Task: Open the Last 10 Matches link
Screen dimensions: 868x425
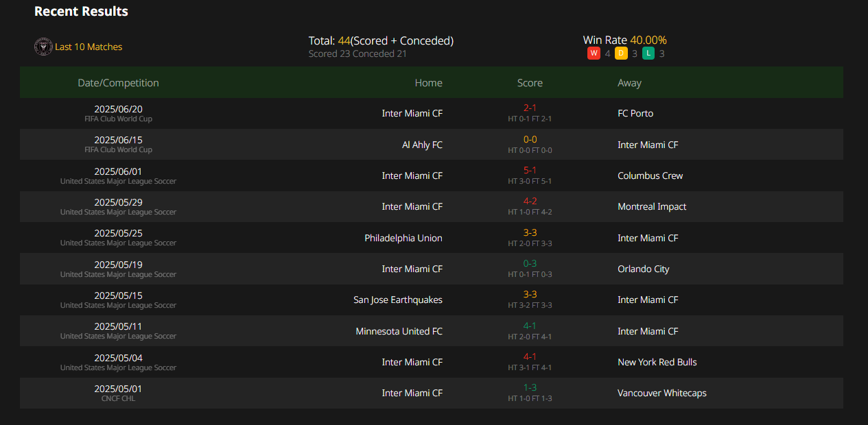Action: click(89, 47)
